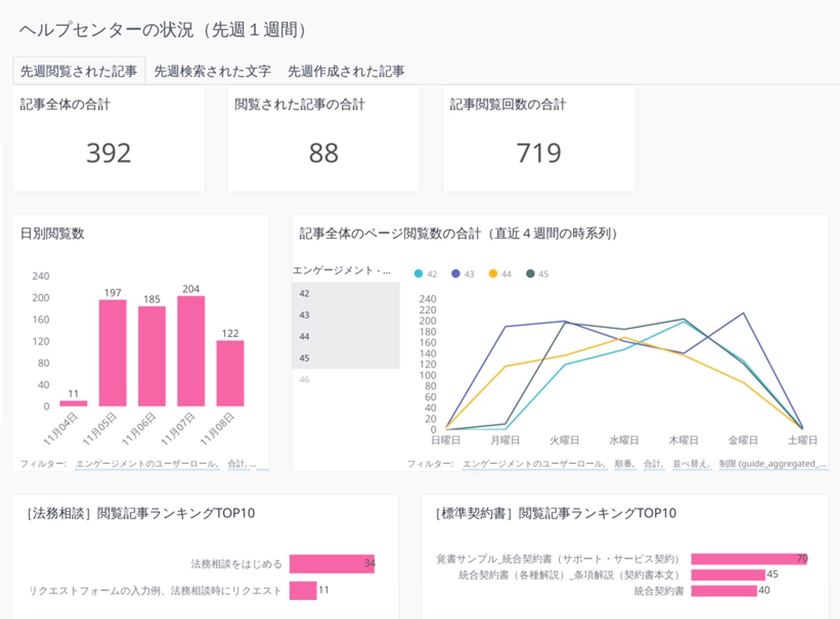
Task: Click the 統合契約書 bar with value 40
Action: tap(724, 591)
